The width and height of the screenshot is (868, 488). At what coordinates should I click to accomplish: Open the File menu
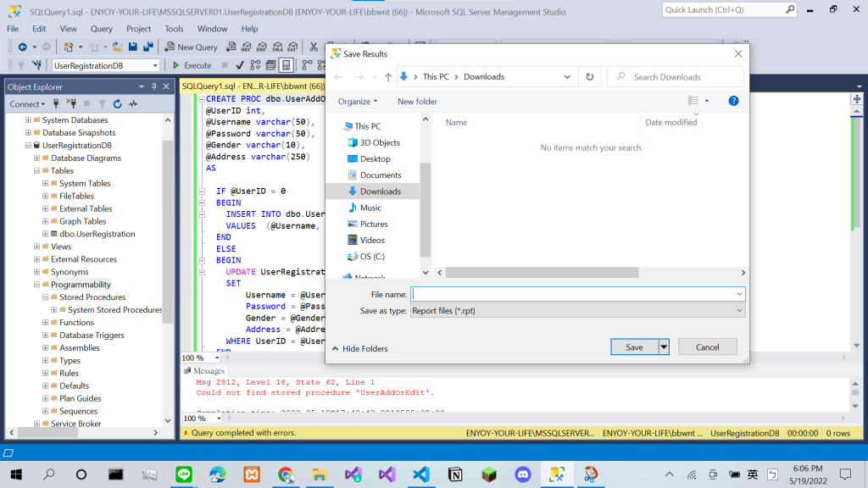pyautogui.click(x=13, y=29)
